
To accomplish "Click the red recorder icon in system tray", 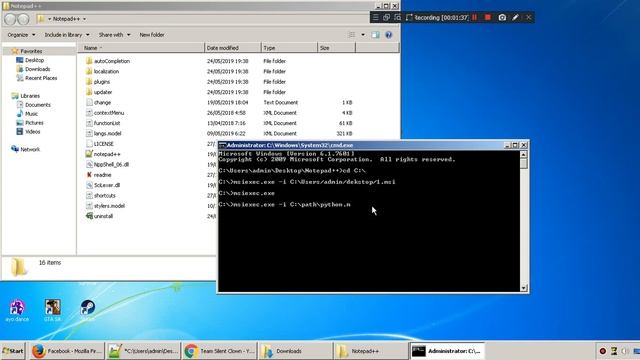I will point(602,351).
